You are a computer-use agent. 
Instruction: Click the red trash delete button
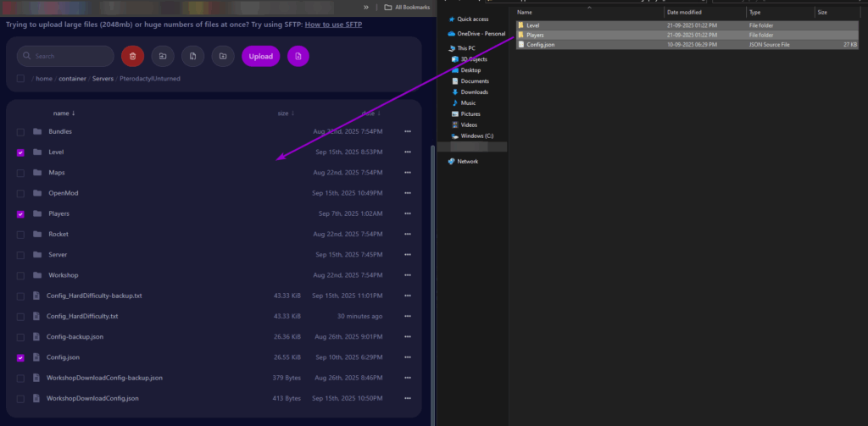133,56
